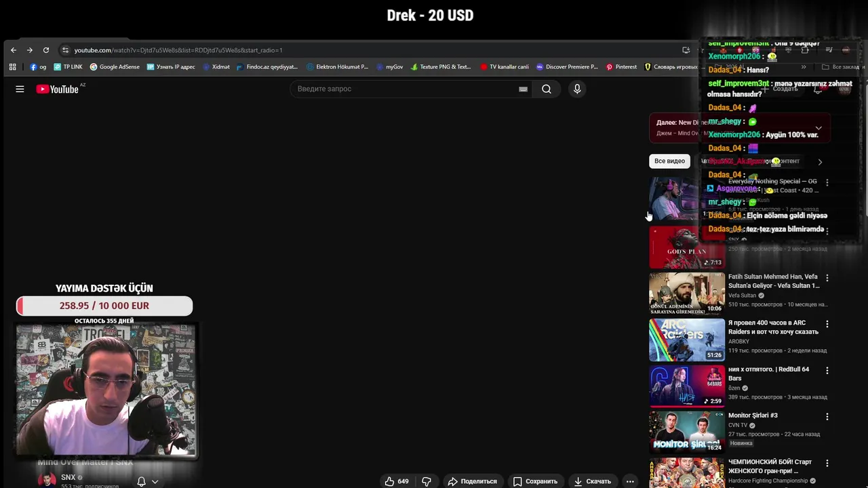Open options for ЧЕМПИОНСКИЙ БОЙ video

(x=827, y=463)
